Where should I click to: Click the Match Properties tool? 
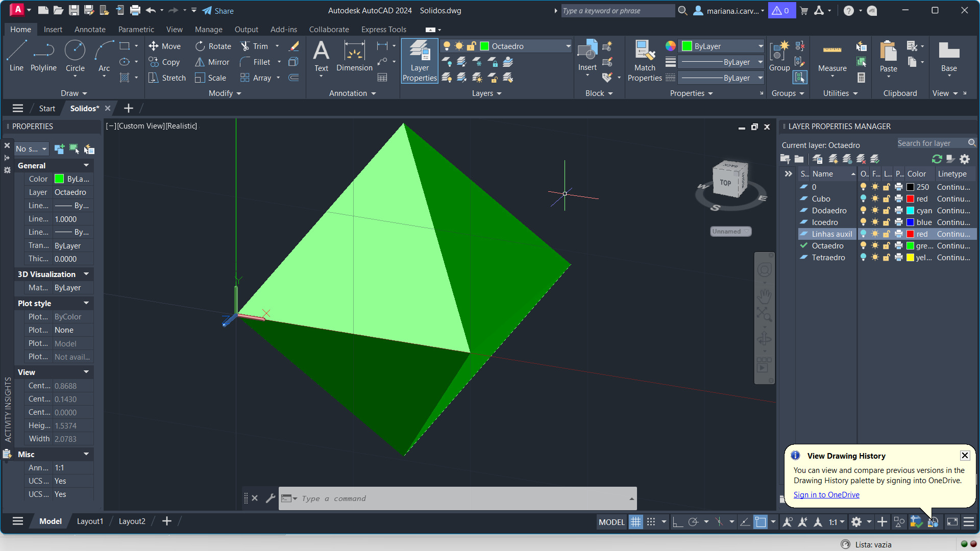tap(645, 60)
